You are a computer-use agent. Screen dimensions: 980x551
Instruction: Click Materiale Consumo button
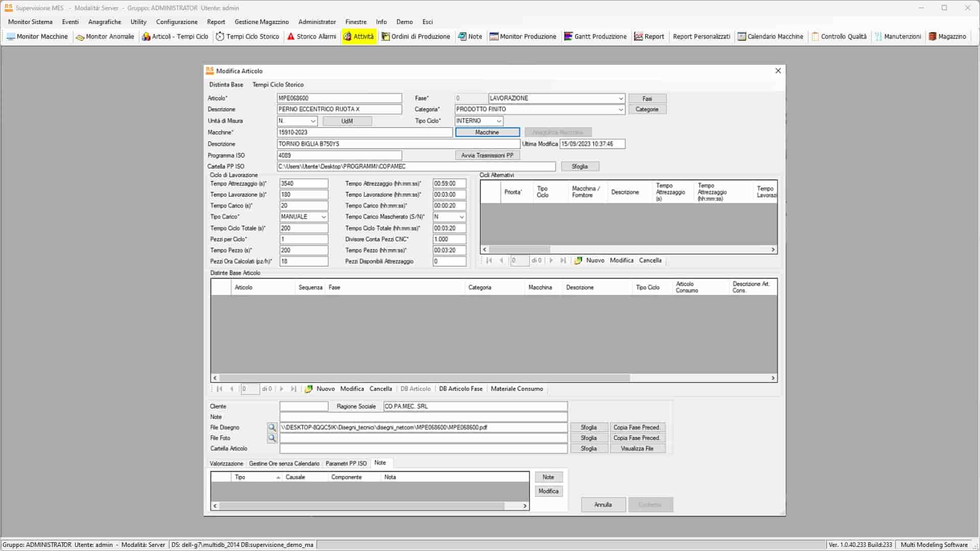[x=517, y=389]
